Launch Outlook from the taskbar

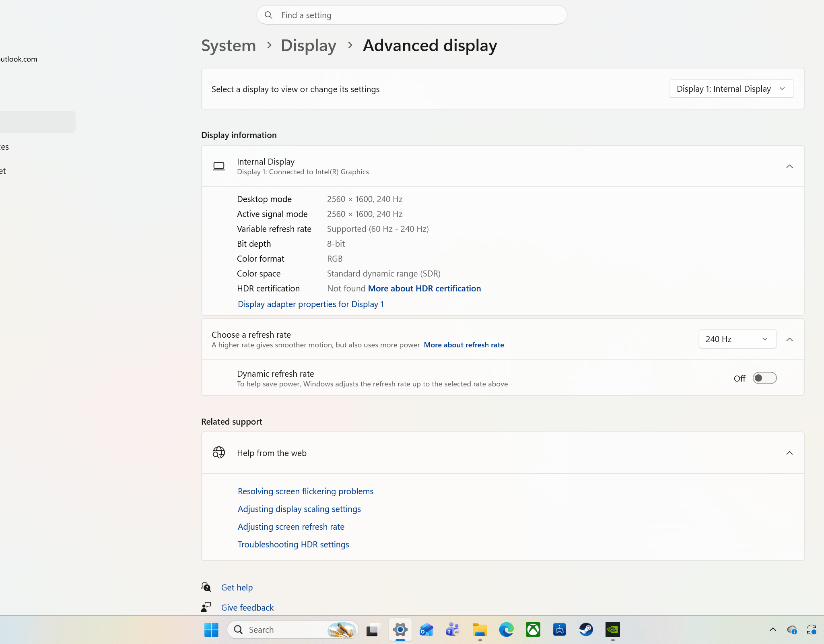pyautogui.click(x=426, y=630)
